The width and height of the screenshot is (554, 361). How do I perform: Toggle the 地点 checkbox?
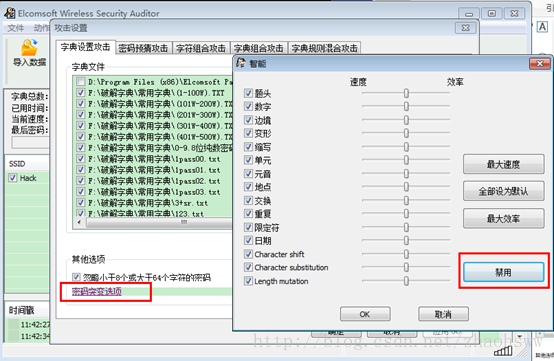[x=248, y=187]
